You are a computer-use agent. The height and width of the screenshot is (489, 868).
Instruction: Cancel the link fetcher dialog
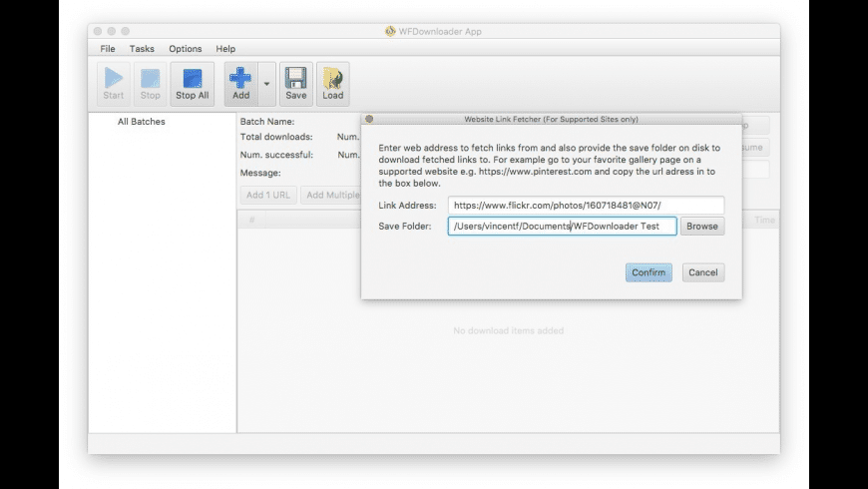703,272
